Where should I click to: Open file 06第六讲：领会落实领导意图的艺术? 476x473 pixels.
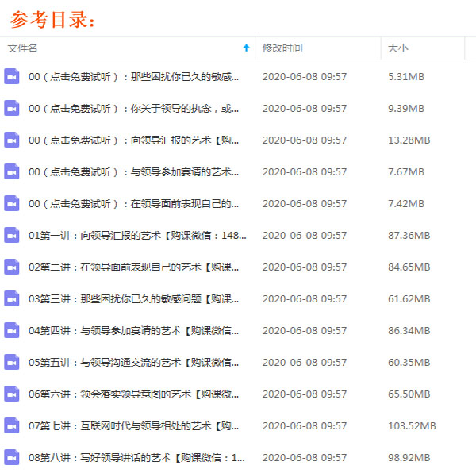point(133,394)
